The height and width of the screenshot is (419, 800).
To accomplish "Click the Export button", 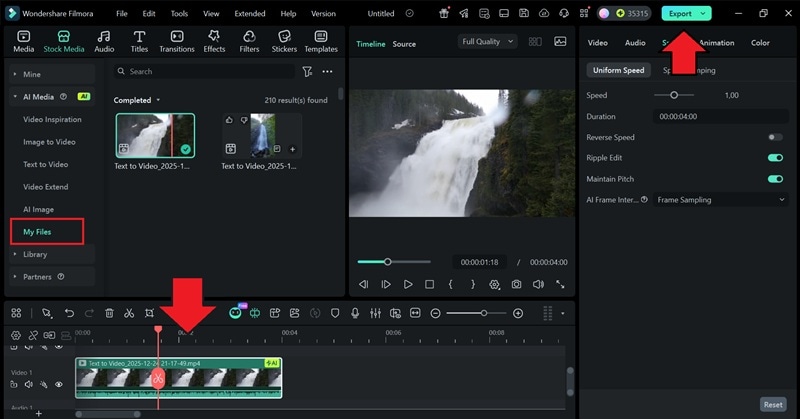I will (x=681, y=14).
